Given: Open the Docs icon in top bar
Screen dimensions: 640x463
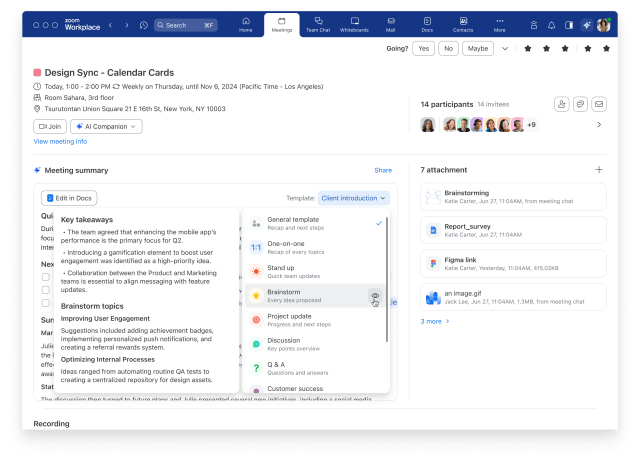Looking at the screenshot, I should click(x=427, y=24).
